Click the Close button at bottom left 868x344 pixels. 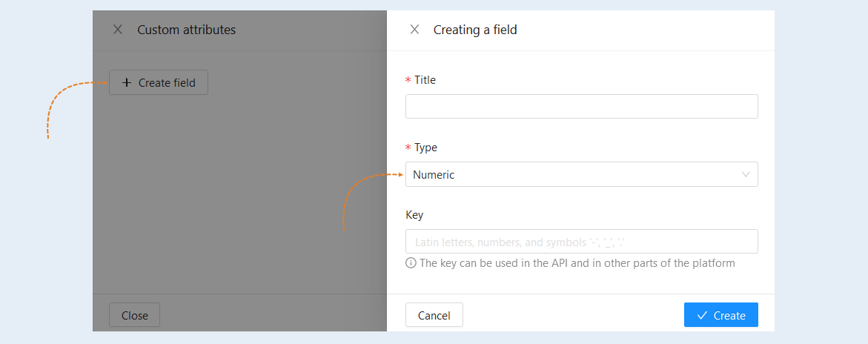[x=134, y=315]
